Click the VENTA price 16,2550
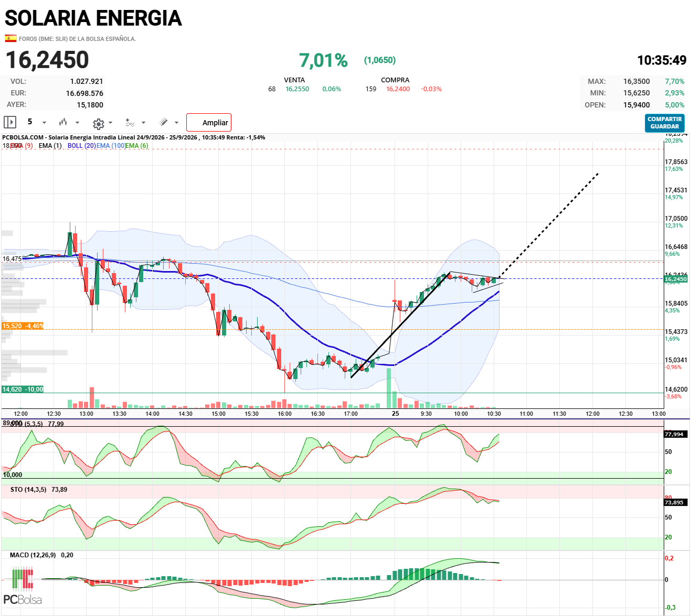Viewport: 691px width, 616px height. [x=297, y=89]
